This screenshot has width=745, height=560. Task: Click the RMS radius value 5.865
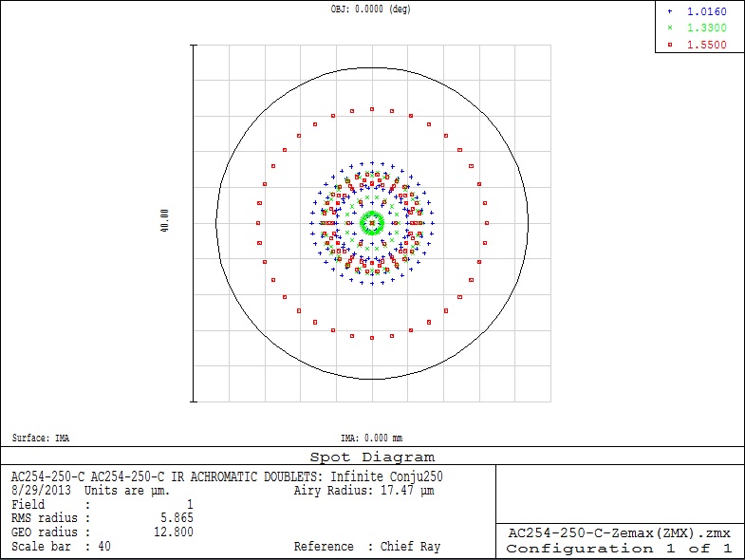point(177,517)
